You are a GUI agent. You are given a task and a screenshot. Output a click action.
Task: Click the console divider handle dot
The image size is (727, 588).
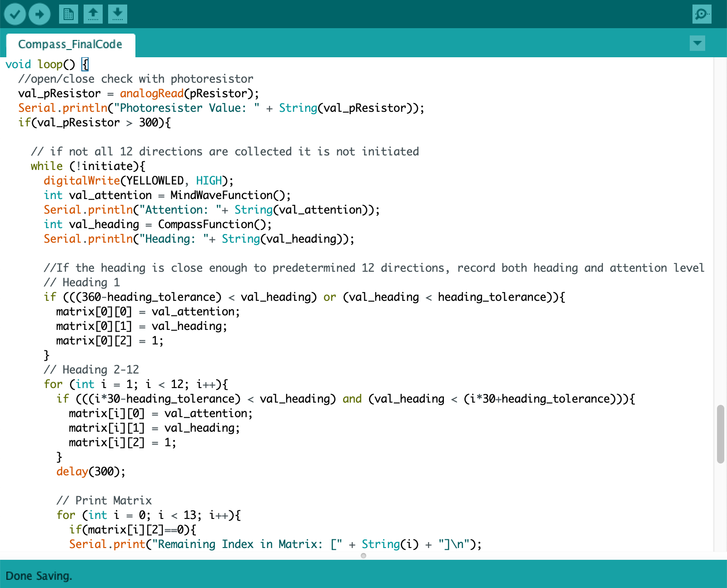pyautogui.click(x=363, y=556)
